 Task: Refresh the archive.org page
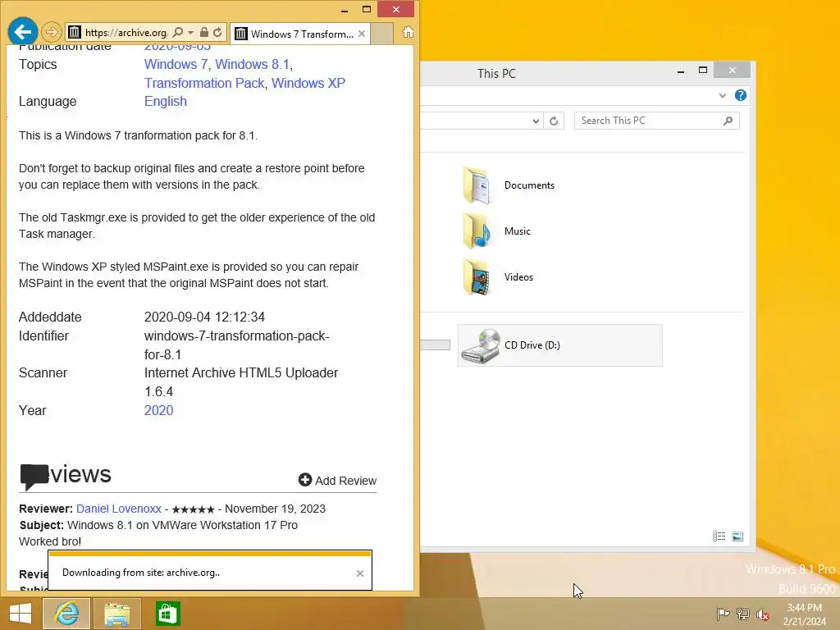217,33
